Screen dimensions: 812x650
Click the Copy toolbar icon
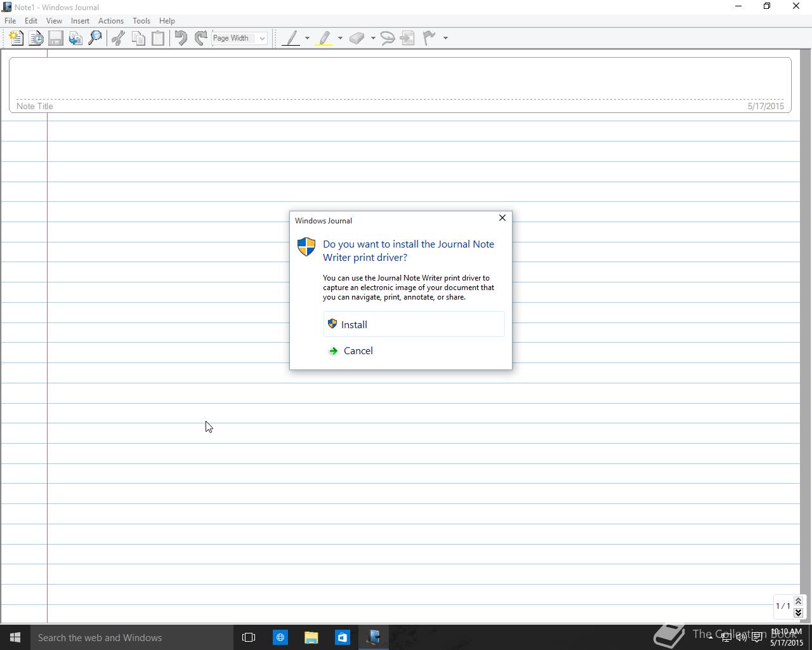[138, 38]
